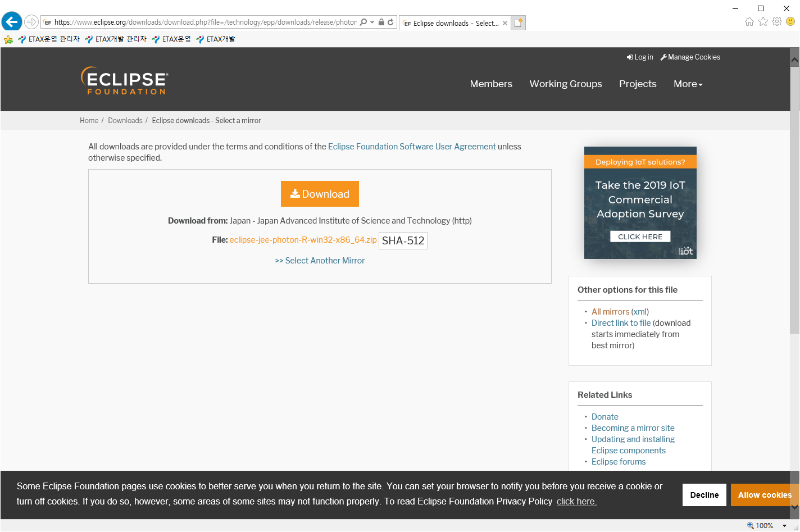The width and height of the screenshot is (800, 532).
Task: Click Select Another Mirror link
Action: [320, 261]
